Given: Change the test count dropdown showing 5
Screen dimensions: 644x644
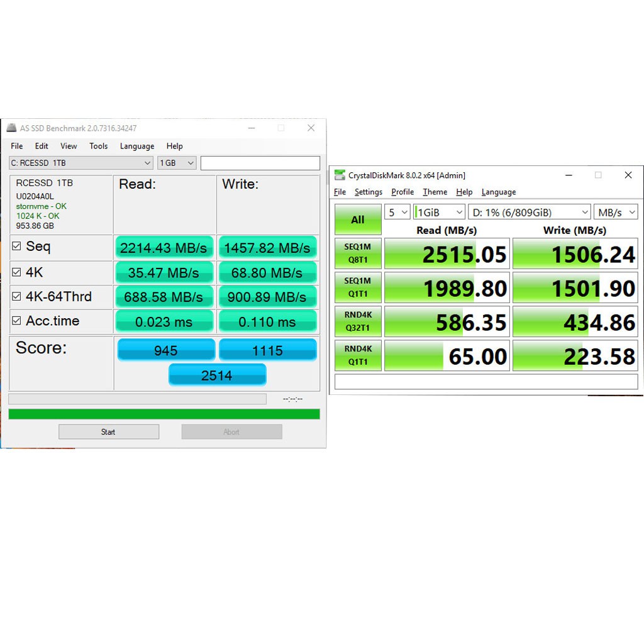Looking at the screenshot, I should [x=397, y=213].
